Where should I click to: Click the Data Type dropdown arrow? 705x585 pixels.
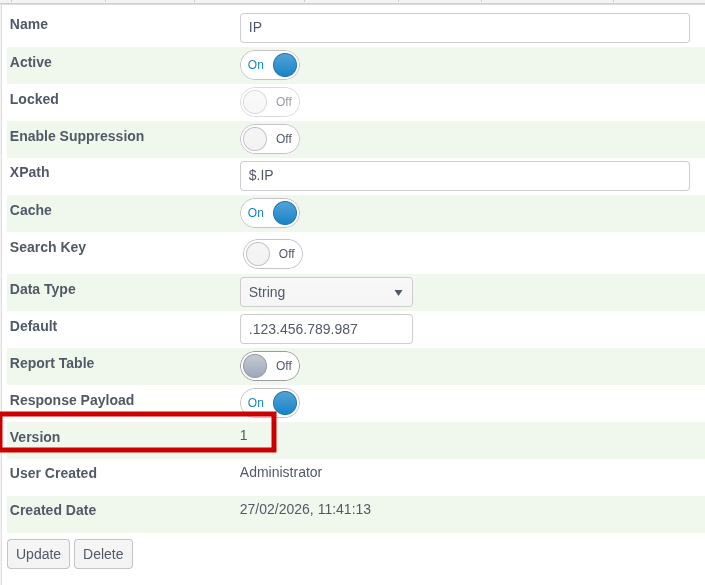(x=398, y=293)
